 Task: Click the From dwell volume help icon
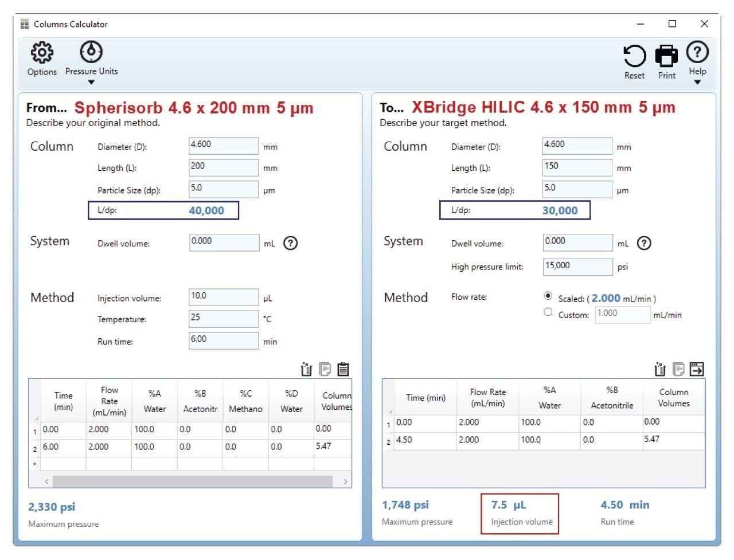pyautogui.click(x=291, y=243)
